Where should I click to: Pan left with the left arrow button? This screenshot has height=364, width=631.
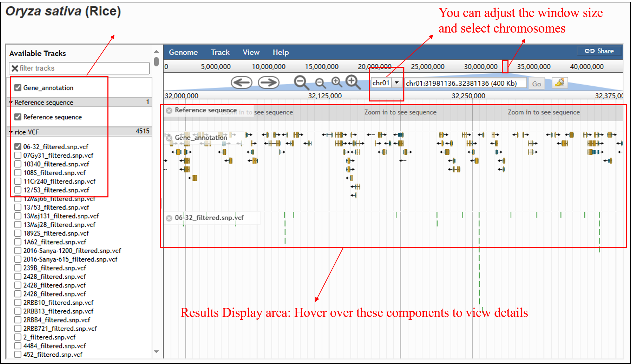[241, 83]
